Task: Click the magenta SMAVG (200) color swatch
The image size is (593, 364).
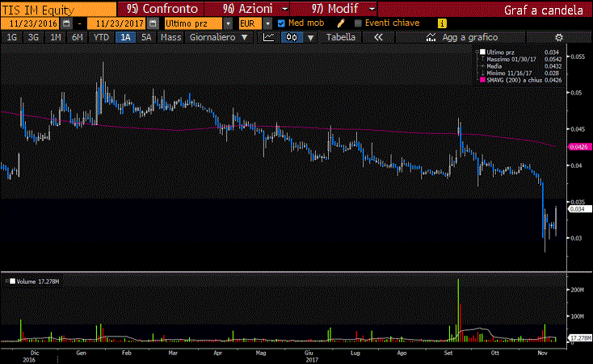Action: 482,79
